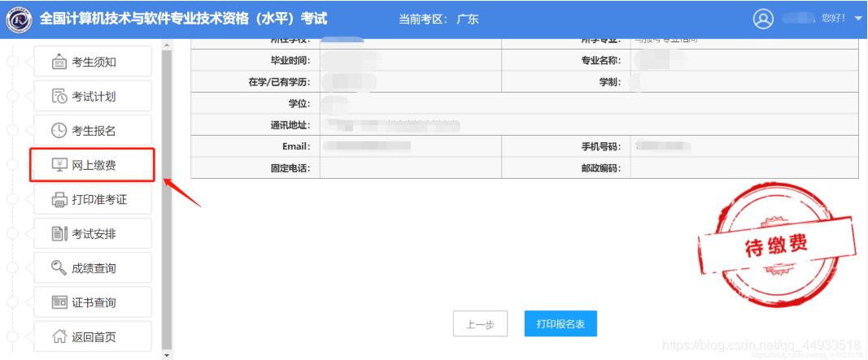The width and height of the screenshot is (868, 360).
Task: Return via 返回首页 sidebar entry
Action: (x=93, y=336)
